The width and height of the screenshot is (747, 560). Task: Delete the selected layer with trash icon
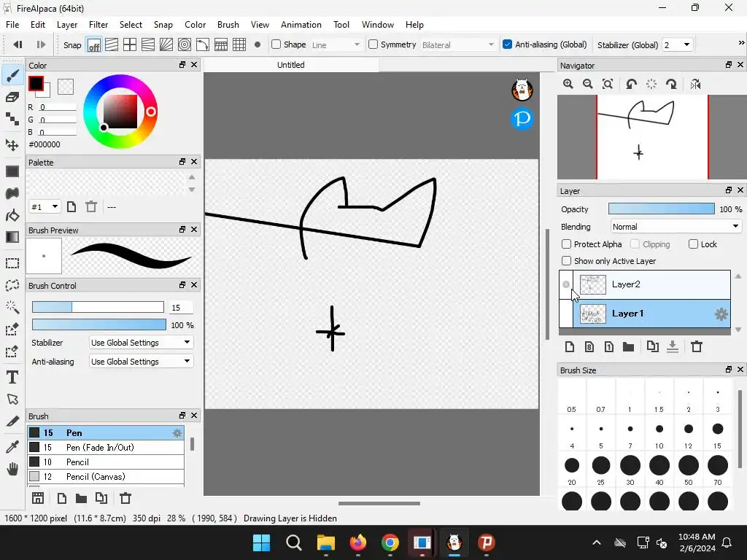pos(697,346)
